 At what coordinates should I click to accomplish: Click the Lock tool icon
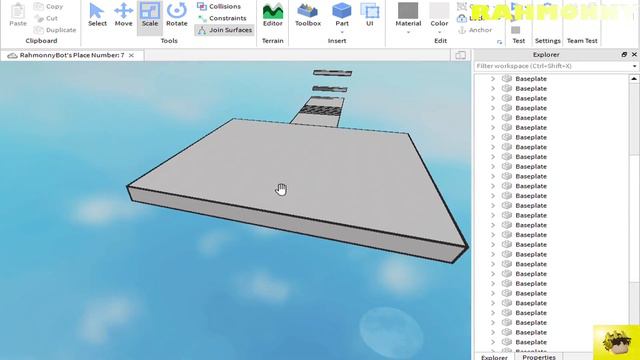(x=462, y=18)
